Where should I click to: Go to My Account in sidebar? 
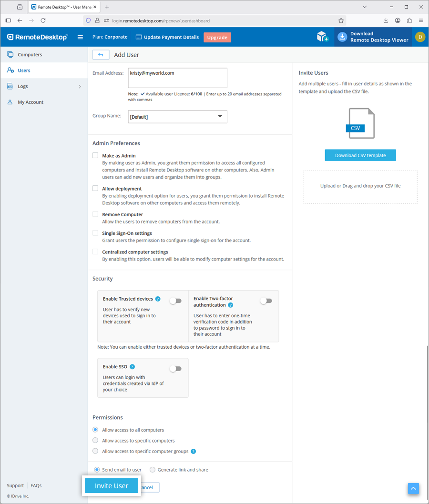pyautogui.click(x=31, y=102)
